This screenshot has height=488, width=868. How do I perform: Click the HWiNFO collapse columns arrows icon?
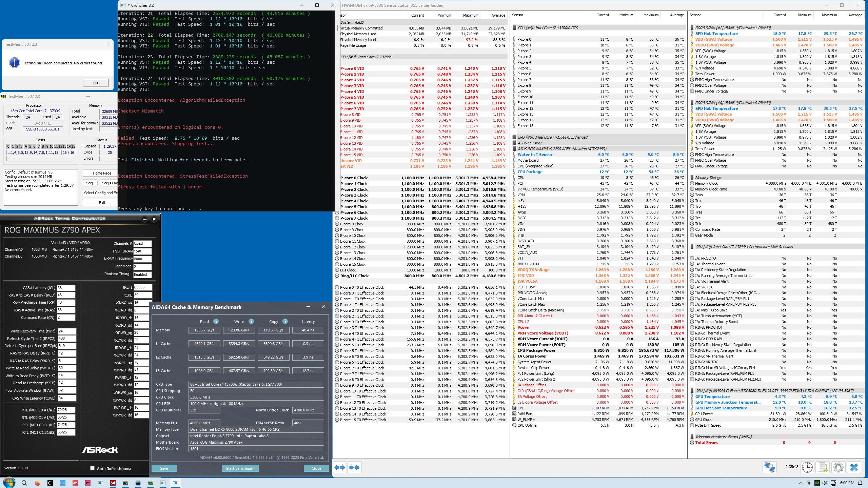354,467
